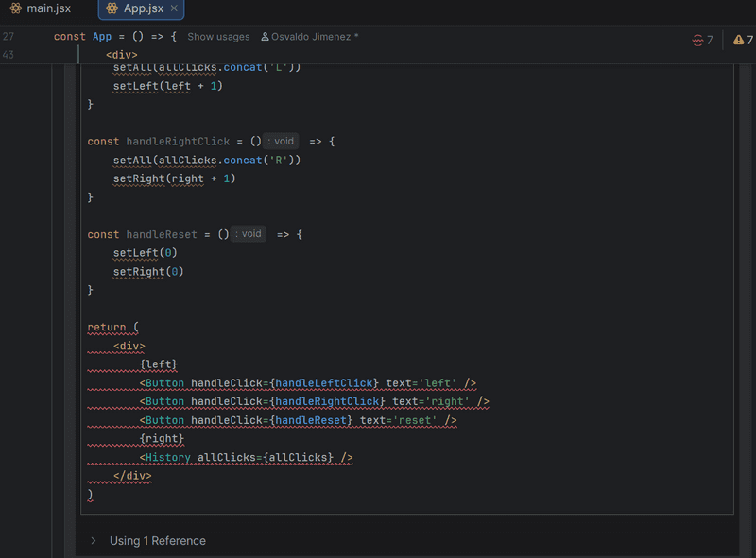Expand the Using 1 Reference section
This screenshot has height=558, width=756.
click(x=93, y=540)
